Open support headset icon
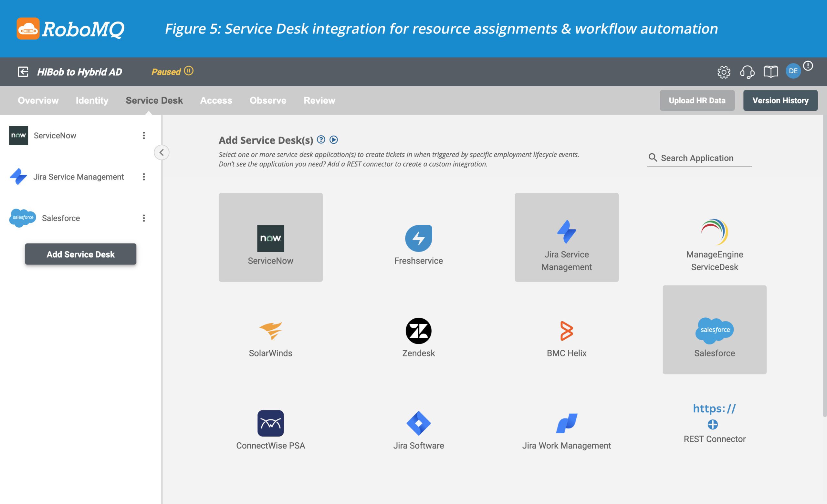The height and width of the screenshot is (504, 827). pyautogui.click(x=747, y=72)
